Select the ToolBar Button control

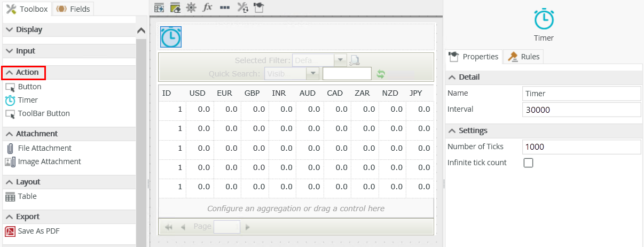pyautogui.click(x=43, y=113)
